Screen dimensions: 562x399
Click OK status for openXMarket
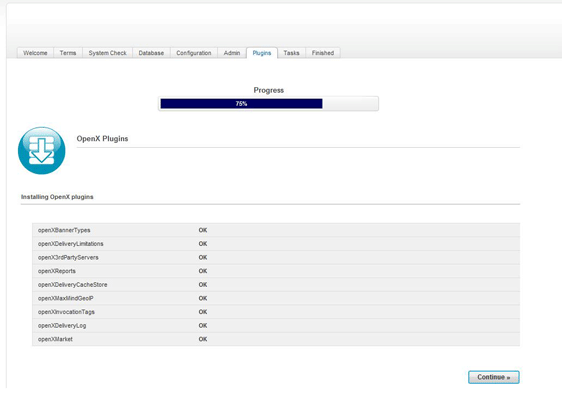coord(203,339)
